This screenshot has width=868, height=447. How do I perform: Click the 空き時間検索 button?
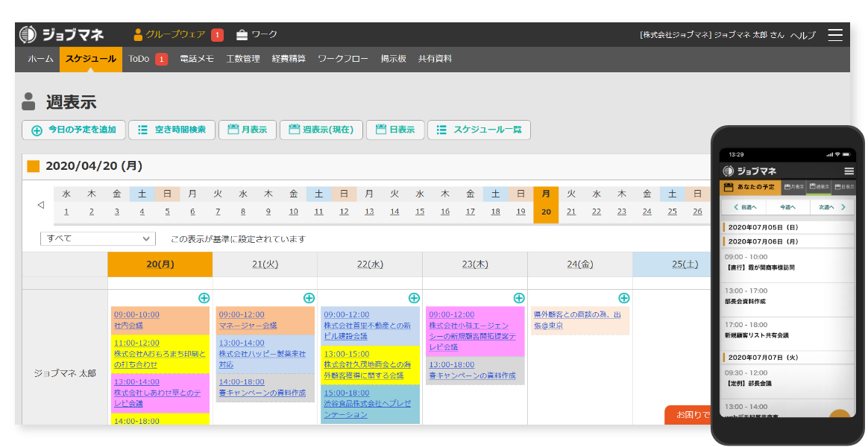tap(172, 130)
